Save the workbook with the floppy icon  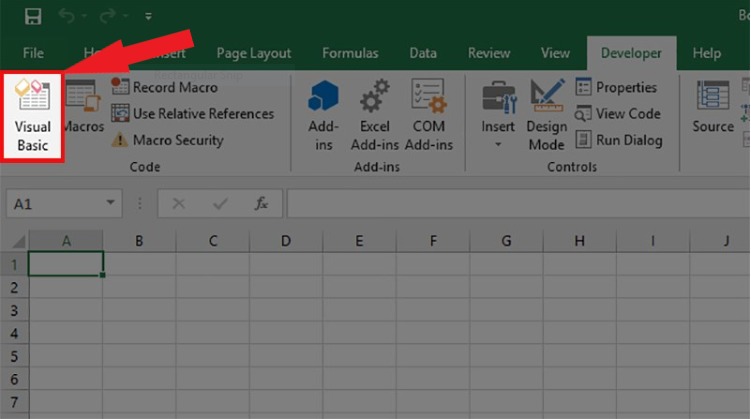33,16
